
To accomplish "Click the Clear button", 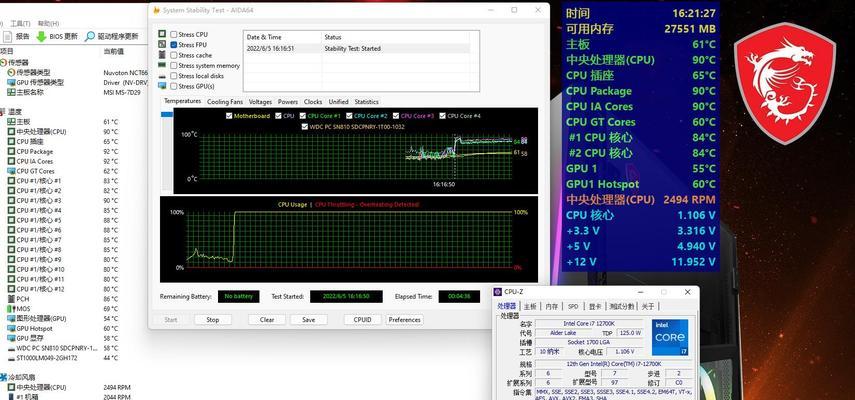I will pos(267,320).
